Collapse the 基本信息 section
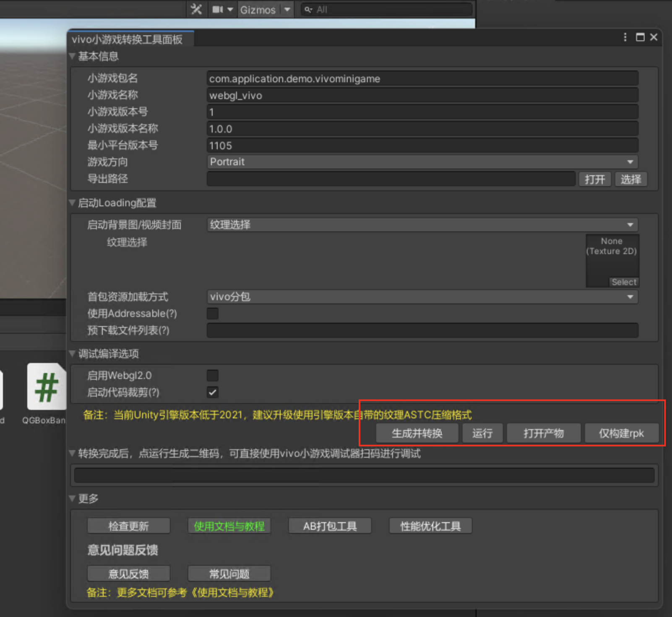 (72, 56)
